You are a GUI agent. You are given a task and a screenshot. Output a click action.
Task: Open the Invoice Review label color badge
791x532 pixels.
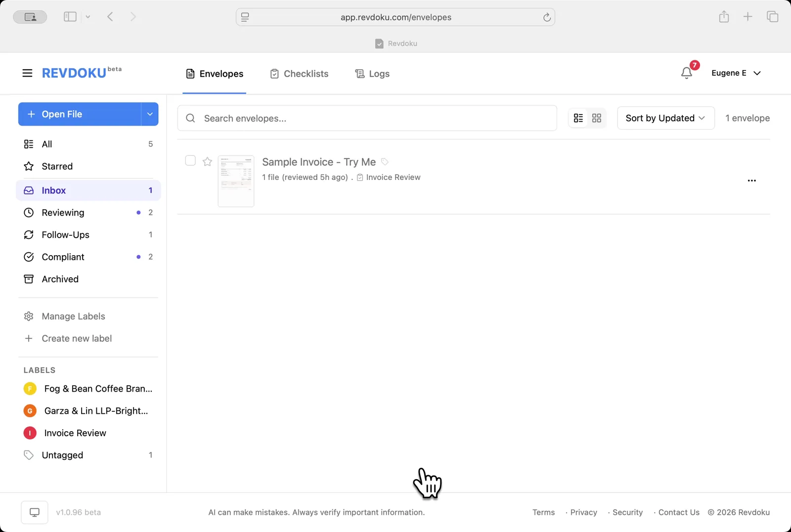(x=30, y=433)
